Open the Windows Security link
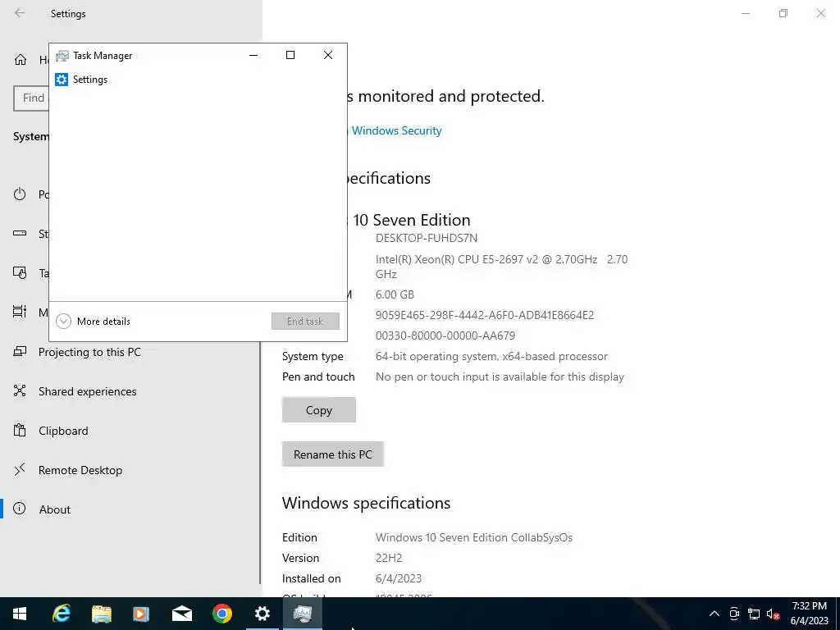 [x=396, y=130]
